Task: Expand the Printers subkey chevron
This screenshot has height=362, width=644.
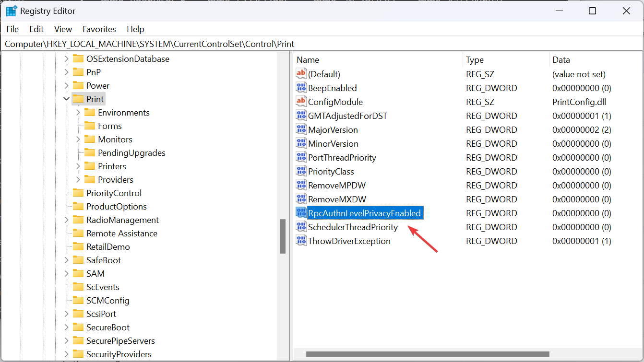Action: click(x=78, y=166)
